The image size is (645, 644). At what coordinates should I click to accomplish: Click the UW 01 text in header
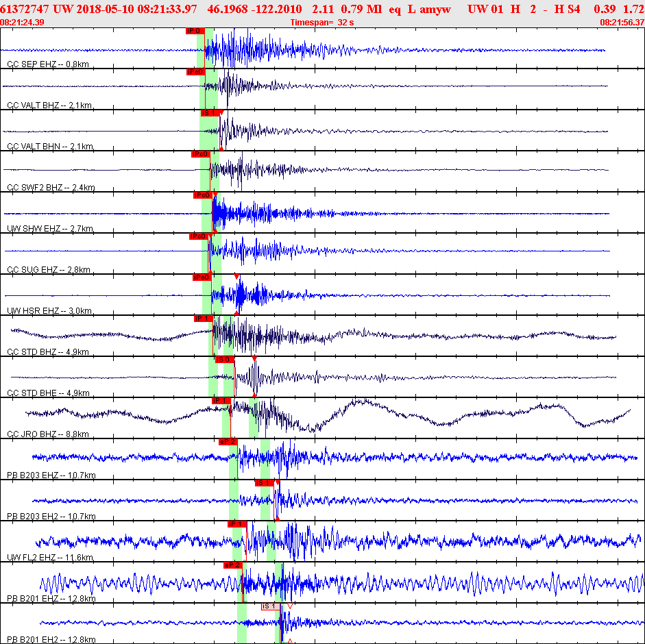(485, 9)
